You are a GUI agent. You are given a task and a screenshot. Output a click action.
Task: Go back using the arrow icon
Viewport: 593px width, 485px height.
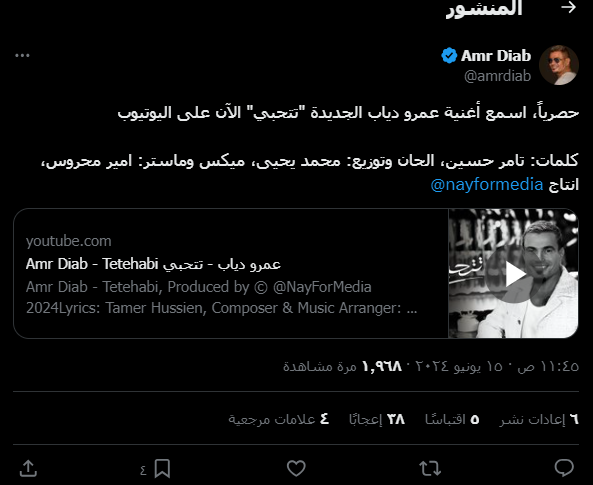[x=568, y=8]
